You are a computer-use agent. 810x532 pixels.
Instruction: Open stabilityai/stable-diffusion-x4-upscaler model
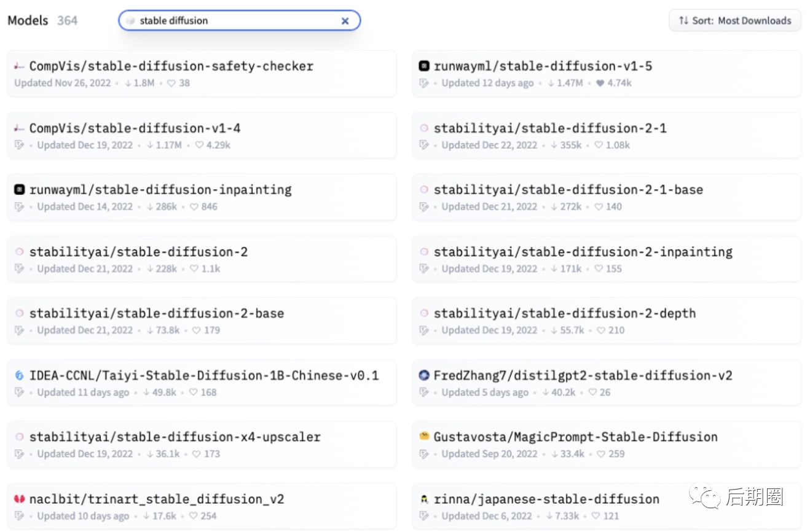[202, 444]
